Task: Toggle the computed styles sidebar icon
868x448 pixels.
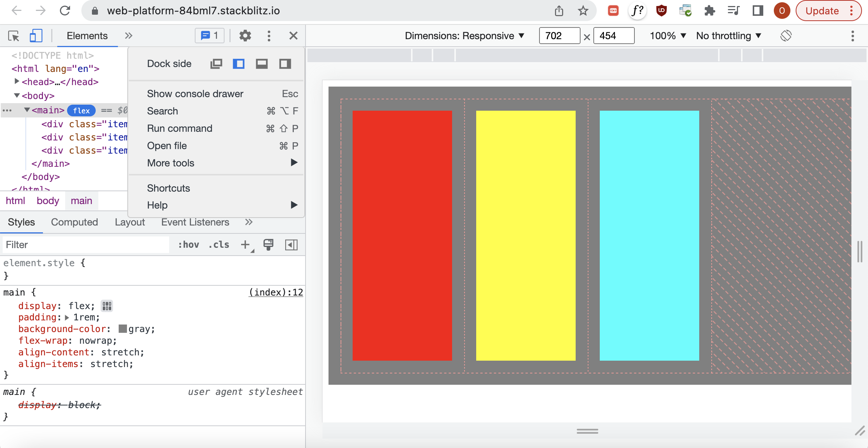Action: (x=291, y=245)
